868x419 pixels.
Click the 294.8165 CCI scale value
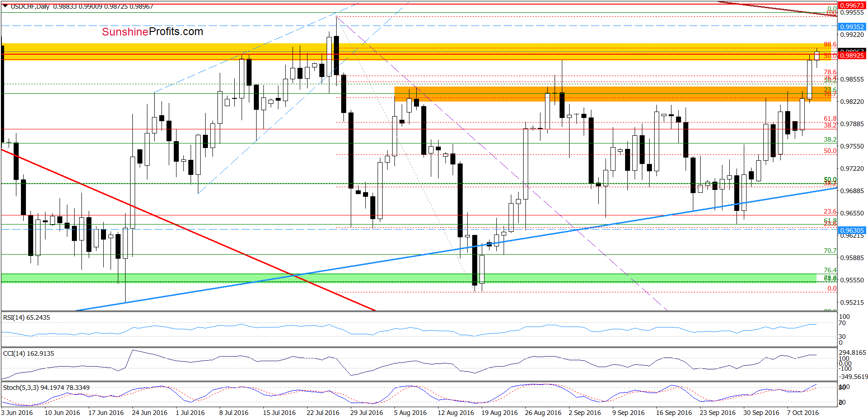point(853,353)
